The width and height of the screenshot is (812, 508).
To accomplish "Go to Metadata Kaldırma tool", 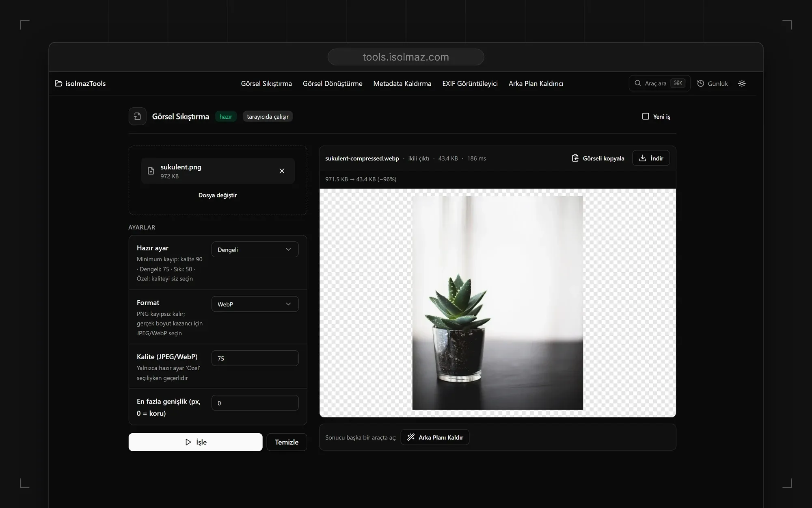I will pyautogui.click(x=402, y=83).
